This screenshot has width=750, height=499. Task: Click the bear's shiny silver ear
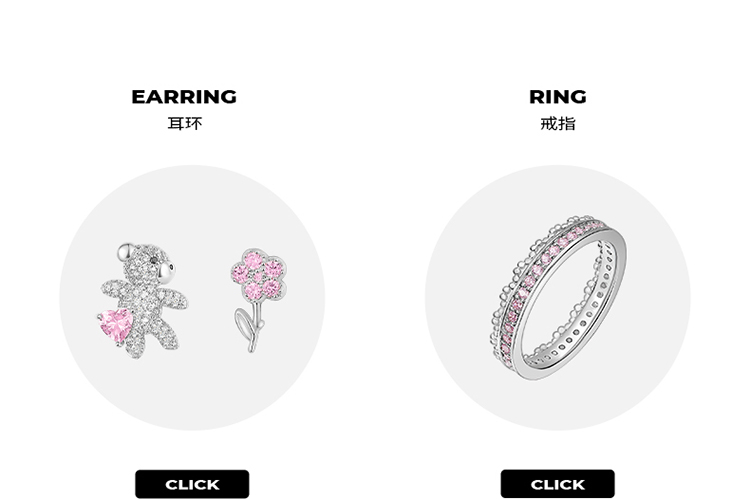[x=125, y=252]
